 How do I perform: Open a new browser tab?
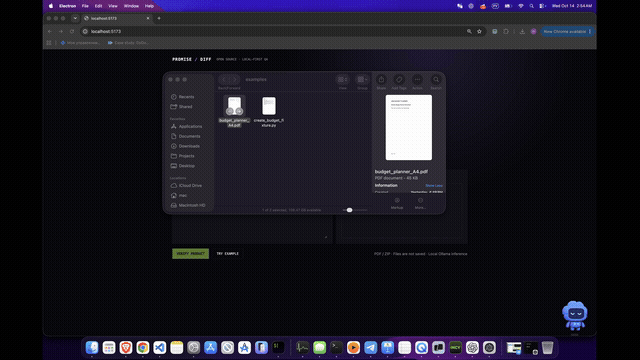click(x=159, y=18)
